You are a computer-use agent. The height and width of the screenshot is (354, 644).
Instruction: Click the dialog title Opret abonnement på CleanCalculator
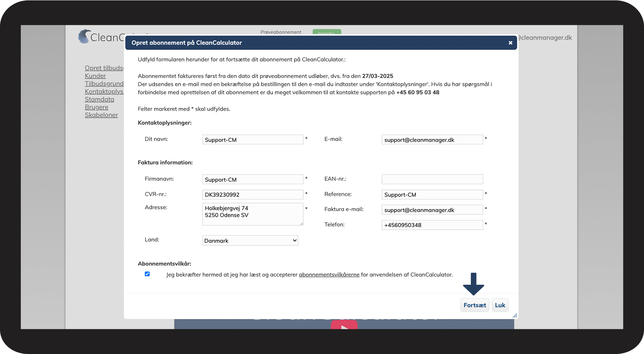187,43
